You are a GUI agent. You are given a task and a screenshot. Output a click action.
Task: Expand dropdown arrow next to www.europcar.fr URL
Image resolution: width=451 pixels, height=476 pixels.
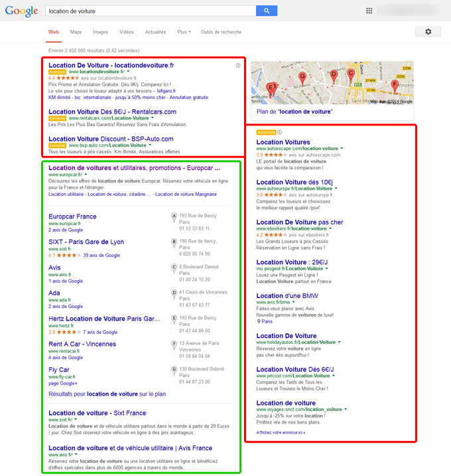pos(86,175)
